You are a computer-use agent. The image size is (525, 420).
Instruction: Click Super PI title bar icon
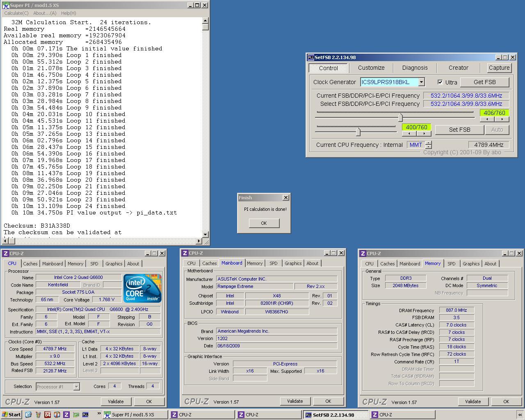pos(6,5)
